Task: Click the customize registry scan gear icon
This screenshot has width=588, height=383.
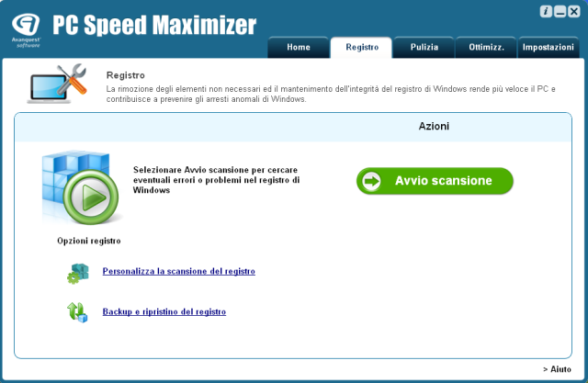Action: 78,273
